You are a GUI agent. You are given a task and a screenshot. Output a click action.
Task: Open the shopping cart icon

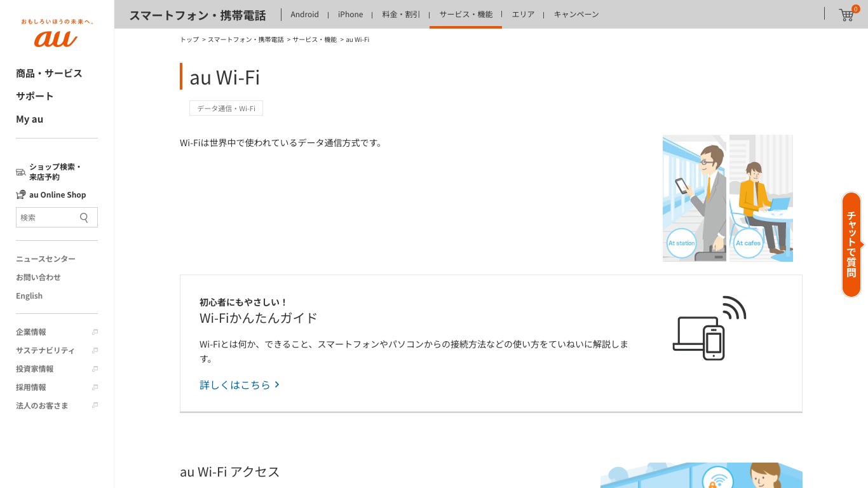click(847, 14)
